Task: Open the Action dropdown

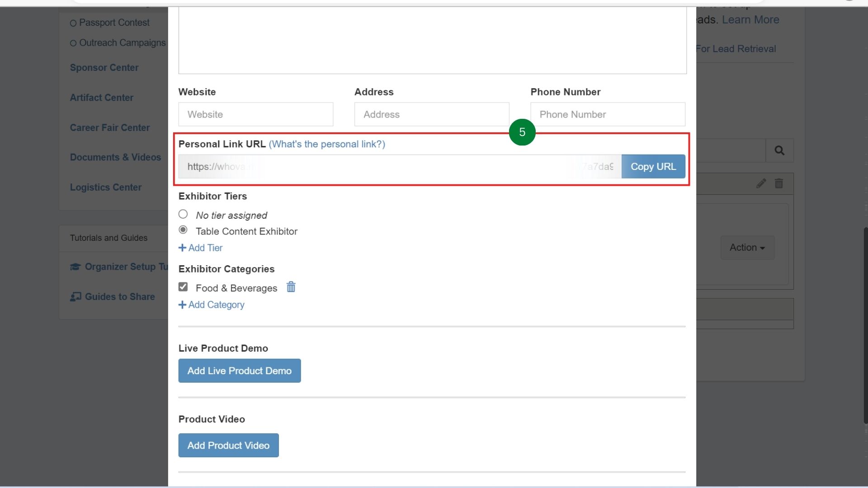Action: (x=747, y=248)
